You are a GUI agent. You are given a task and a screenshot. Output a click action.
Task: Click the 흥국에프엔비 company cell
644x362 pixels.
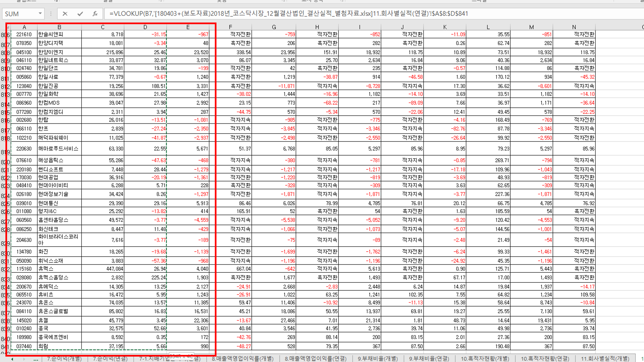coord(59,337)
